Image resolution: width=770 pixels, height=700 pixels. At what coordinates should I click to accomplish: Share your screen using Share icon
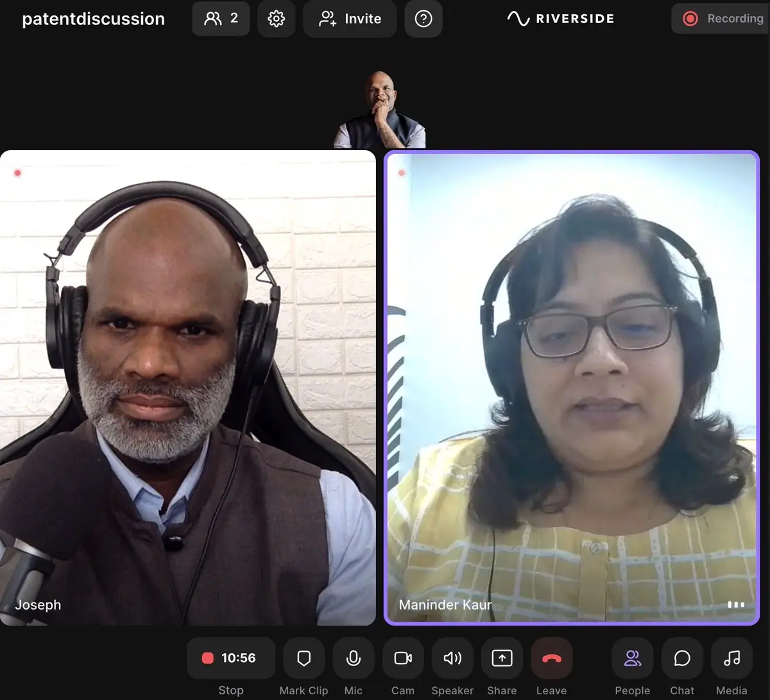[502, 658]
